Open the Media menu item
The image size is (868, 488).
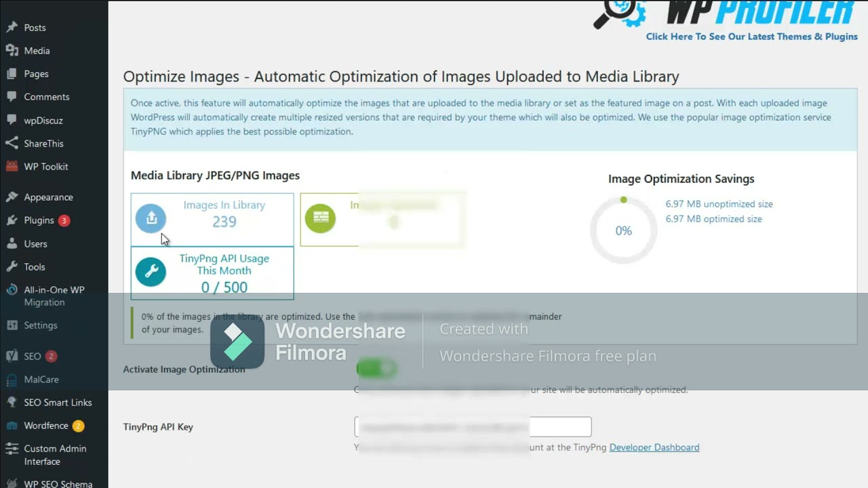pyautogui.click(x=37, y=51)
